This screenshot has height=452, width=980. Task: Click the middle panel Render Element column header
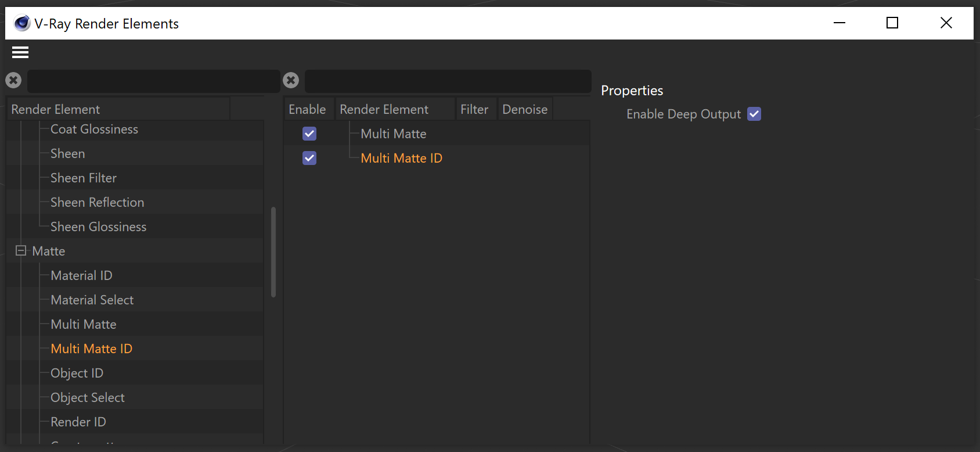coord(395,109)
